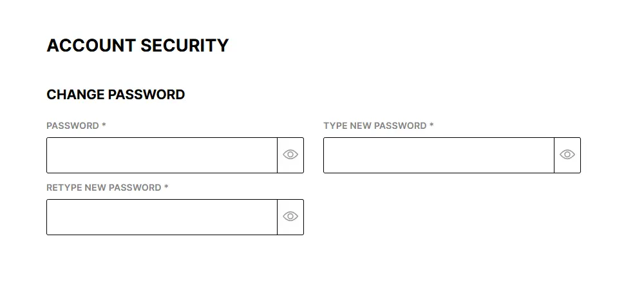644x308 pixels.
Task: Unmask the new password using its eye
Action: [x=567, y=155]
